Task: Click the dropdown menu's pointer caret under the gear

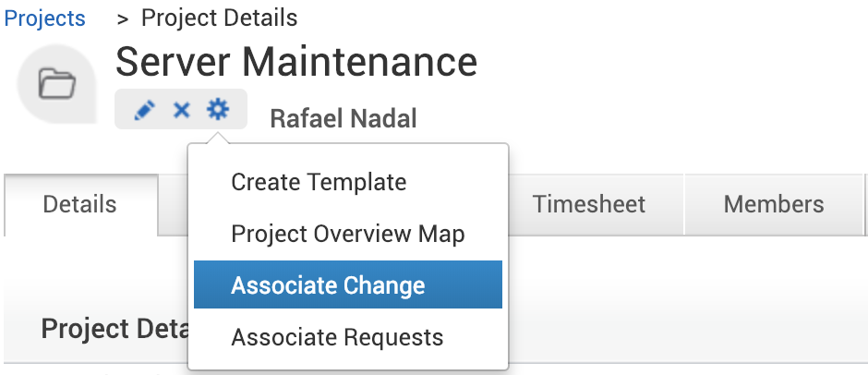Action: (x=219, y=138)
